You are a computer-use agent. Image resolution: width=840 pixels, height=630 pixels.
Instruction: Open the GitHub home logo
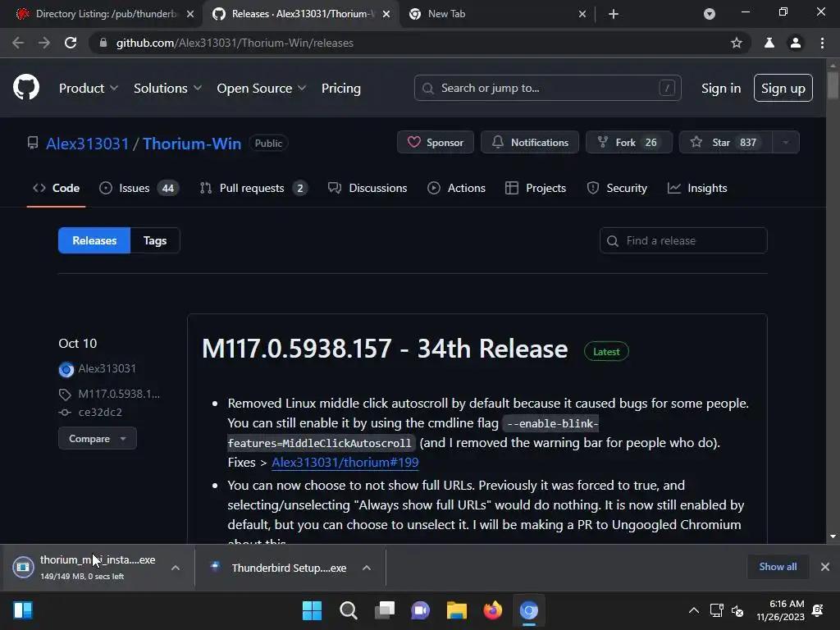(x=25, y=87)
